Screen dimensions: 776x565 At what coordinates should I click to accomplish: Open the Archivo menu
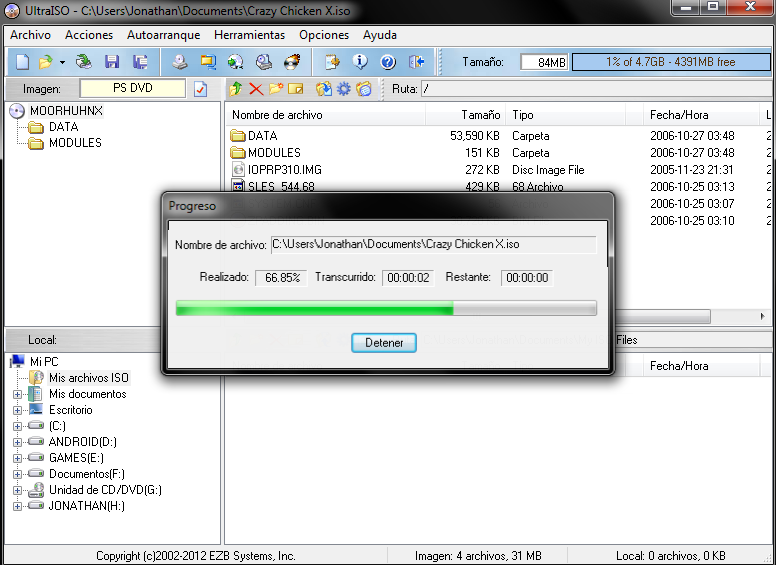30,35
